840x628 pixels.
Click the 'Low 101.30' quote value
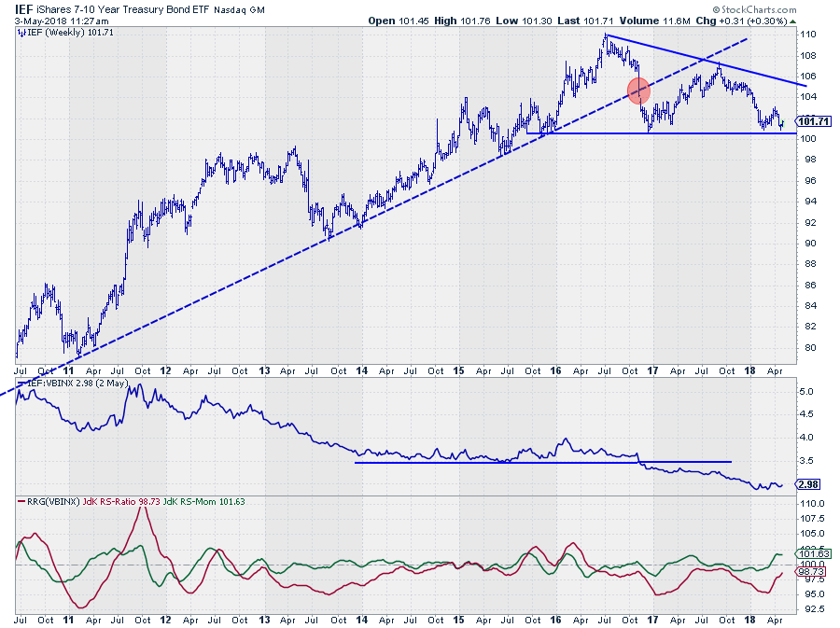point(524,21)
